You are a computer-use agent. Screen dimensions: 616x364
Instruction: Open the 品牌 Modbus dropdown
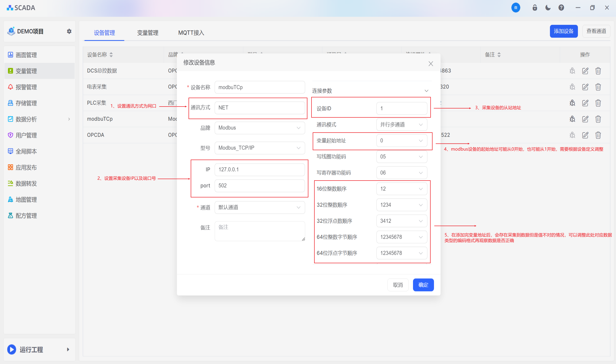[260, 128]
